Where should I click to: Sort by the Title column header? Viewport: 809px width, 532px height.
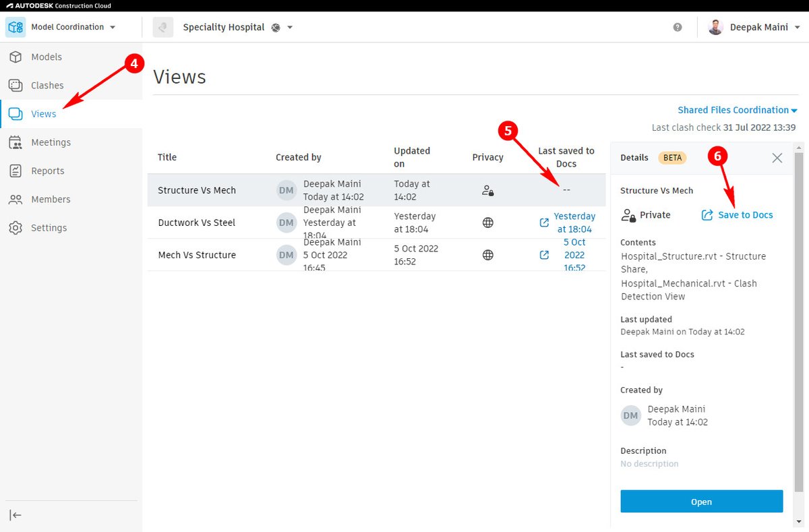coord(167,157)
